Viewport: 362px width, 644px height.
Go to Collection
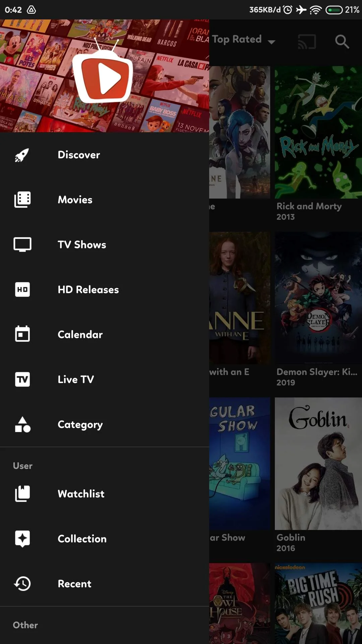[105, 539]
